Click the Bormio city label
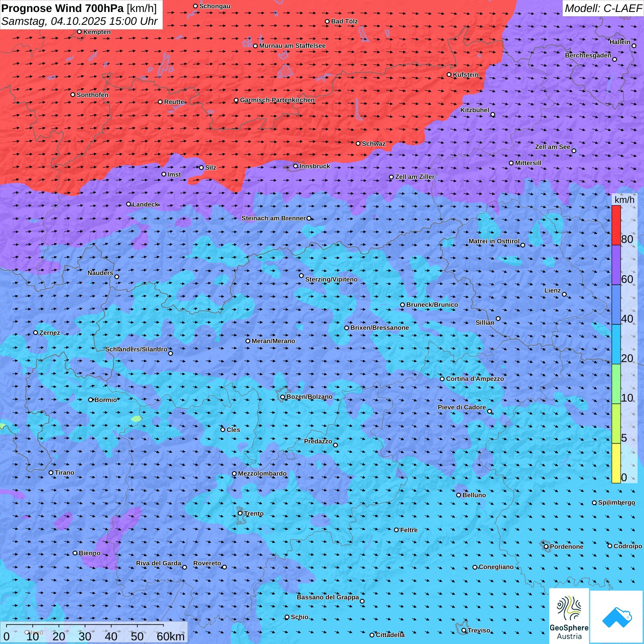Viewport: 644px width, 644px height. coord(105,400)
